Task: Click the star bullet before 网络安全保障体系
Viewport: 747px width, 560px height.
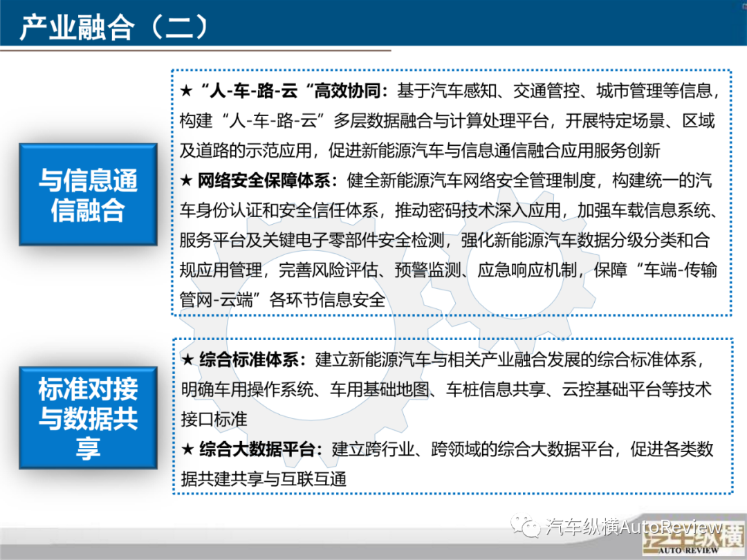Action: (186, 180)
